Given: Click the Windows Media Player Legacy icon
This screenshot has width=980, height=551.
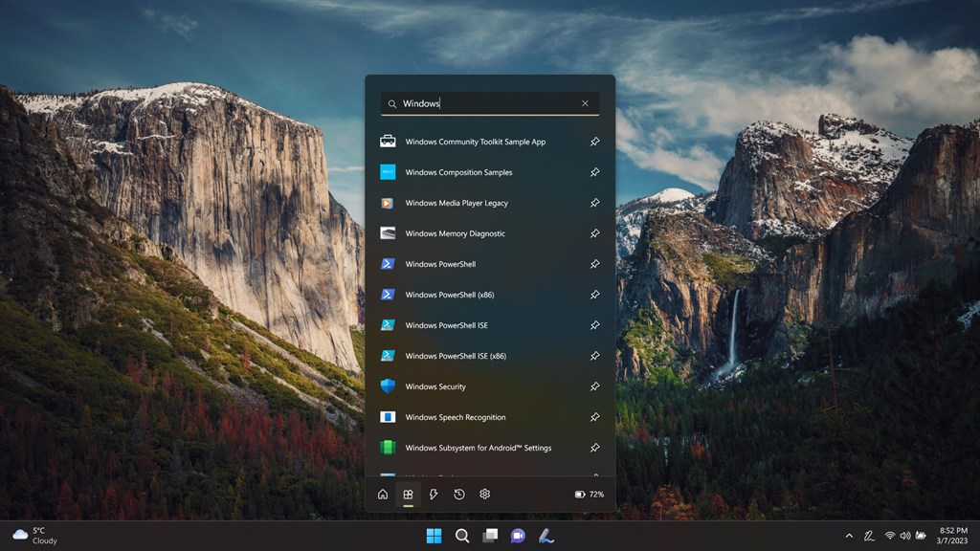Looking at the screenshot, I should pyautogui.click(x=388, y=203).
